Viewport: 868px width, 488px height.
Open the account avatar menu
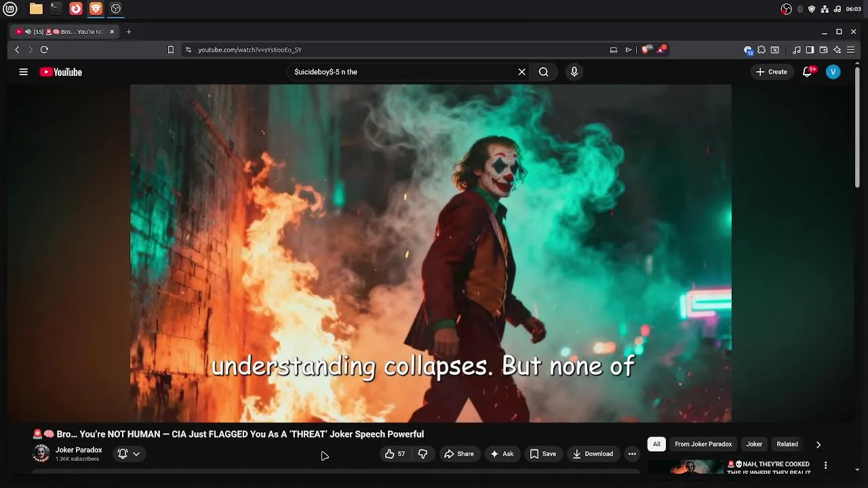click(833, 72)
